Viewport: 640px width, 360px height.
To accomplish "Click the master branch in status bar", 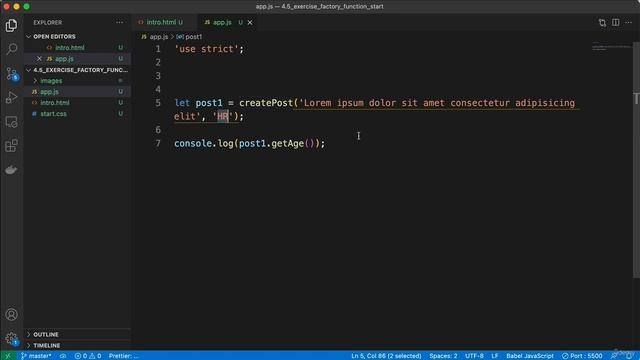I will [x=36, y=356].
